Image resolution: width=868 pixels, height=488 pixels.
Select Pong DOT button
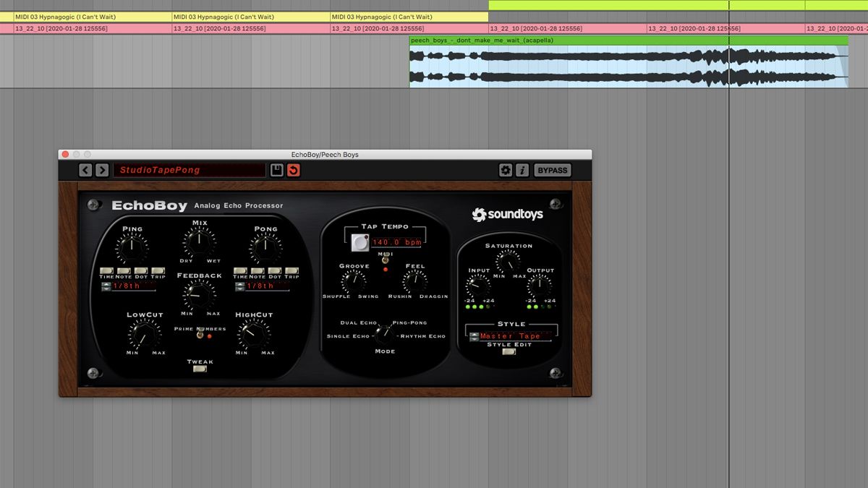point(275,270)
